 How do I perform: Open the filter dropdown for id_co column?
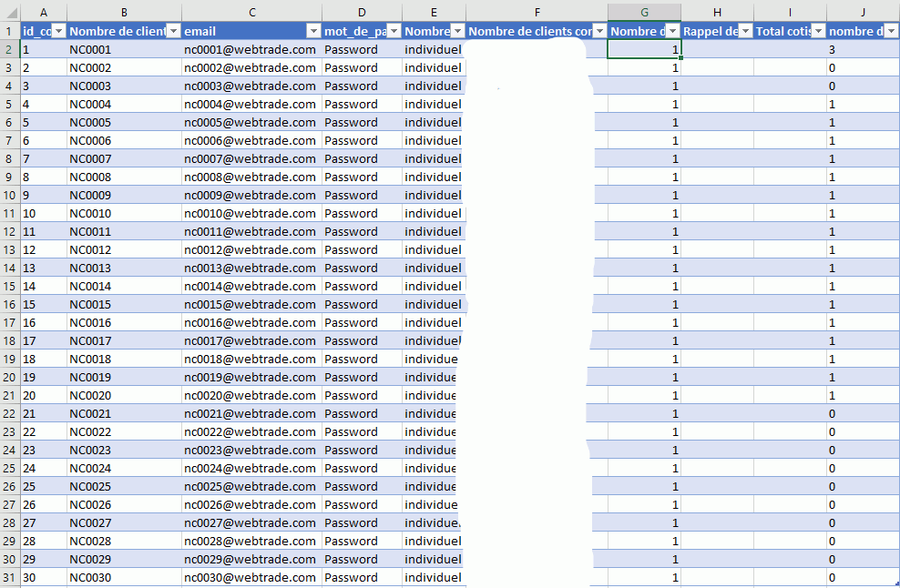click(58, 31)
